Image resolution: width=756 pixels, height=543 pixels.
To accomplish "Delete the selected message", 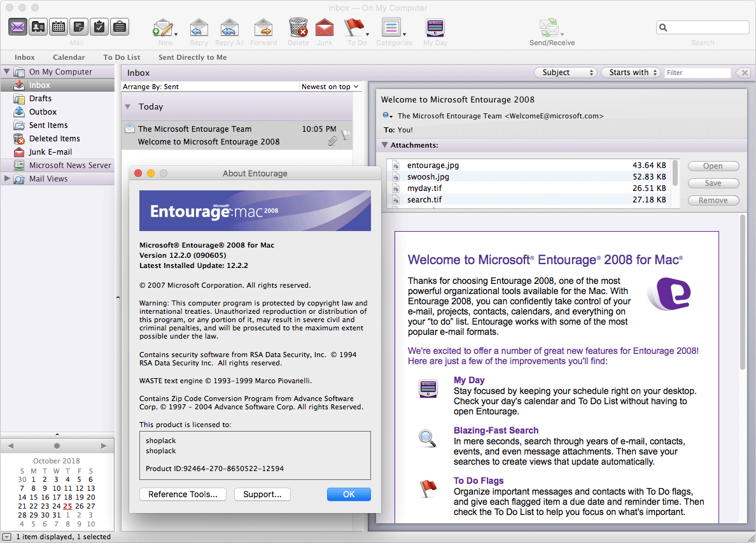I will pos(298,28).
